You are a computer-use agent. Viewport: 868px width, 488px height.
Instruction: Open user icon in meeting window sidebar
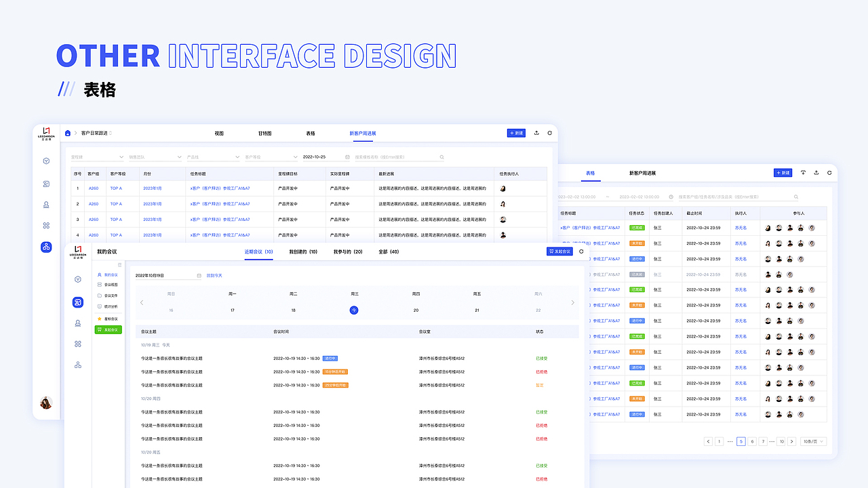[x=78, y=323]
